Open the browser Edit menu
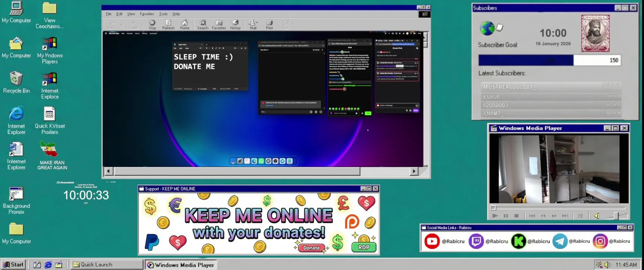Screen dimensions: 644x270 click(119, 14)
